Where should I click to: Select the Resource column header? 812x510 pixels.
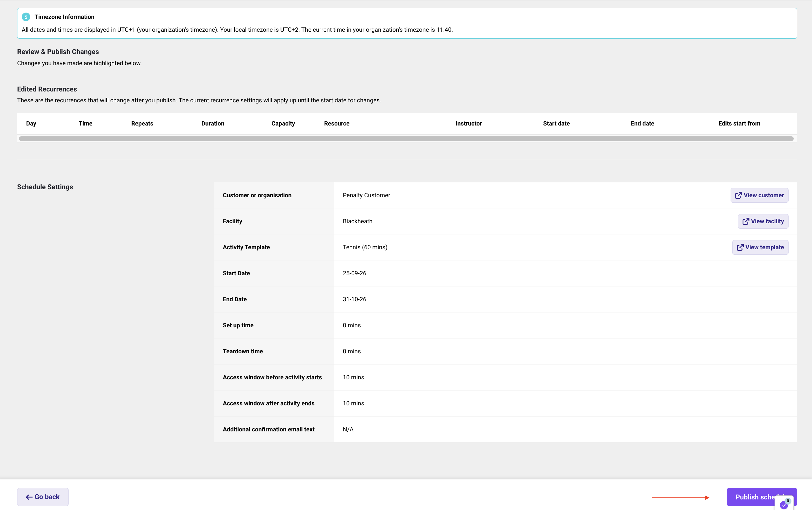337,123
